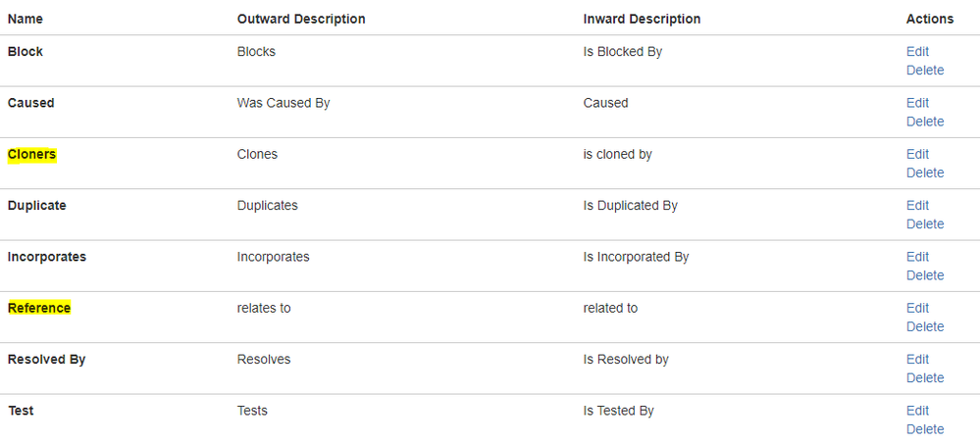Image resolution: width=980 pixels, height=444 pixels.
Task: Delete the Resolved By link type
Action: 925,377
